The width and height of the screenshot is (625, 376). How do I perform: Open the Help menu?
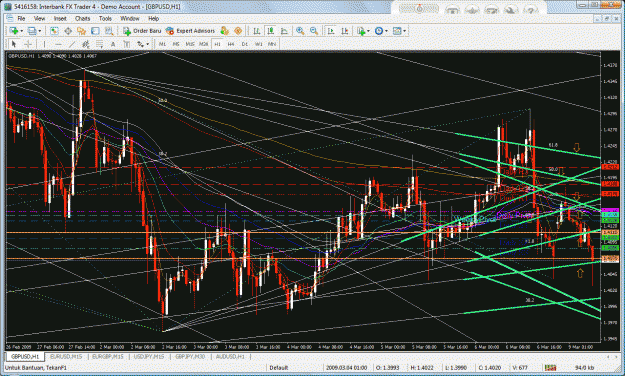pos(153,18)
